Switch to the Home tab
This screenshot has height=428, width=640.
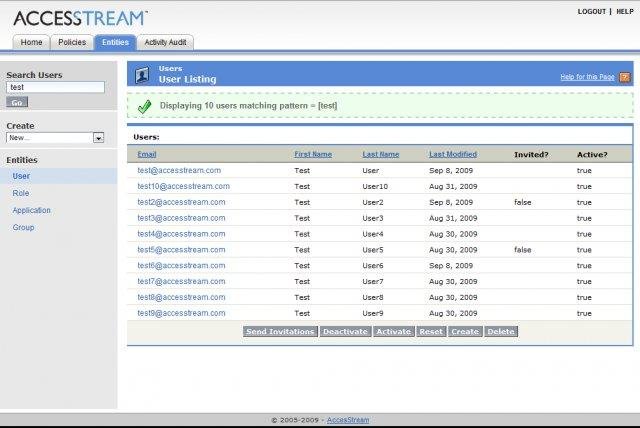(x=31, y=42)
